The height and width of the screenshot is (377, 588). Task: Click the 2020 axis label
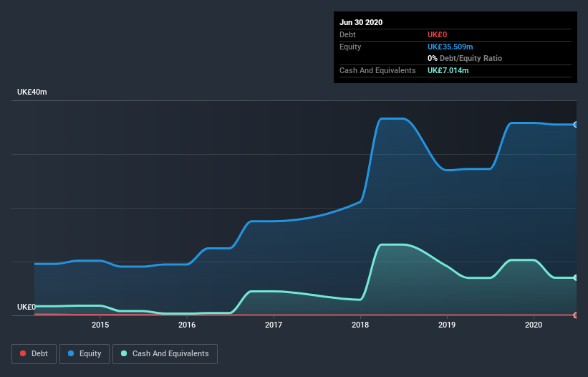tap(534, 325)
